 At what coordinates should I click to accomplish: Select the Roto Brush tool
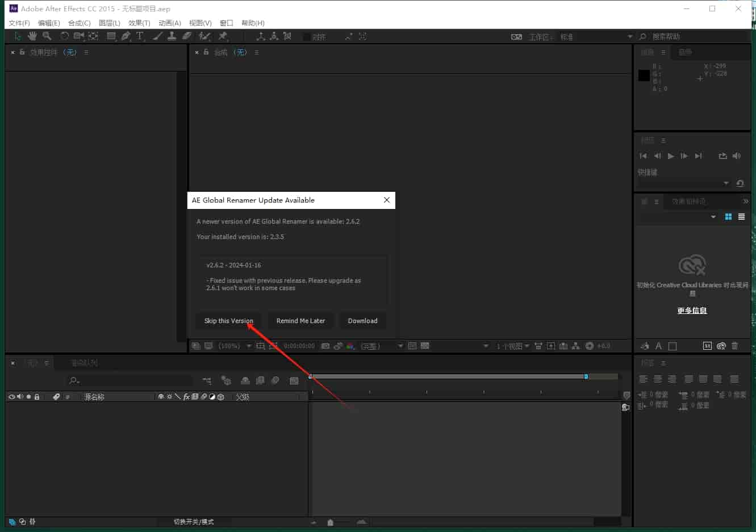coord(204,36)
